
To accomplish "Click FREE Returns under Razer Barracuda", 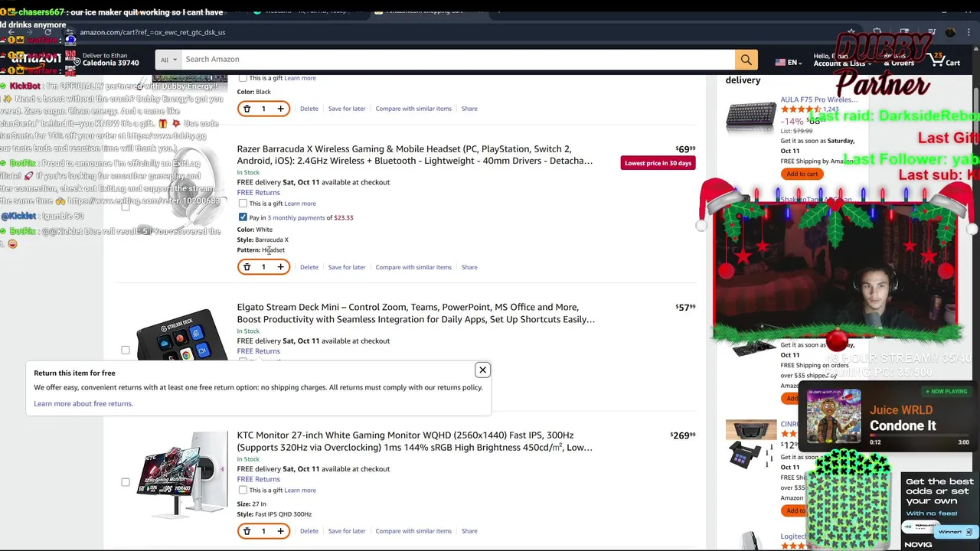I will tap(258, 192).
